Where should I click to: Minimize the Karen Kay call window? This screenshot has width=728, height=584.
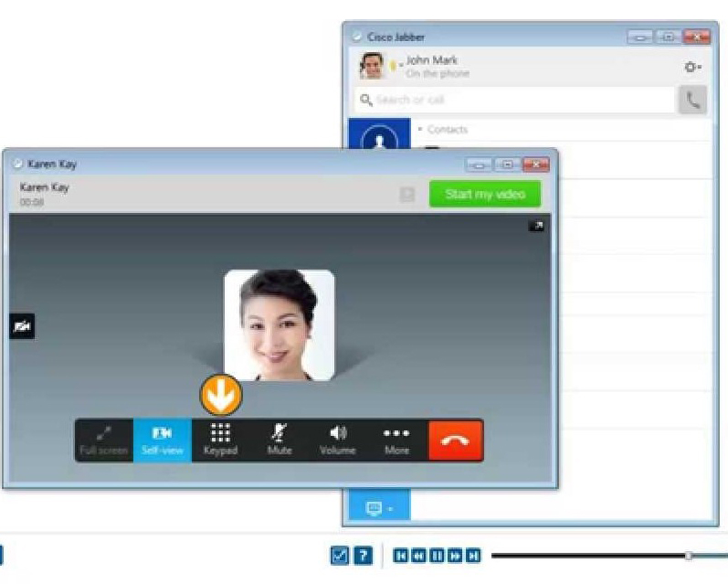coord(480,165)
